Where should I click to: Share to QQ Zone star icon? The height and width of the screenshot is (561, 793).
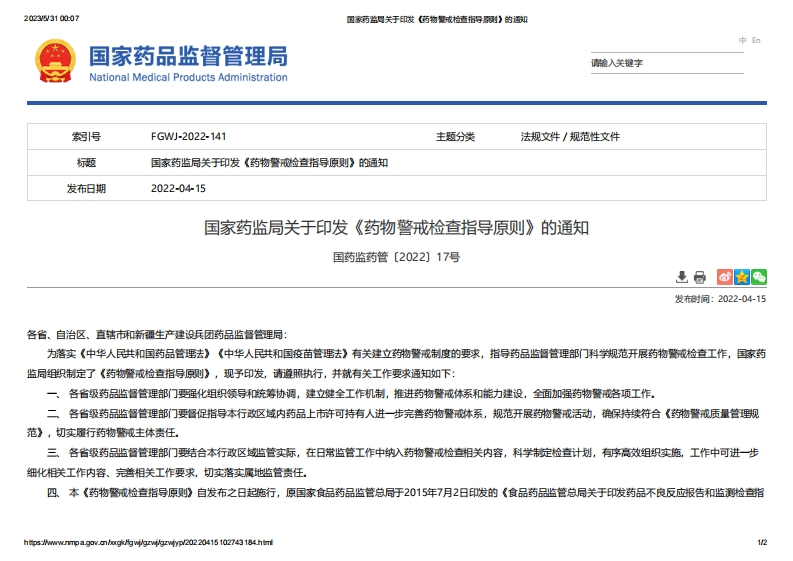(742, 277)
